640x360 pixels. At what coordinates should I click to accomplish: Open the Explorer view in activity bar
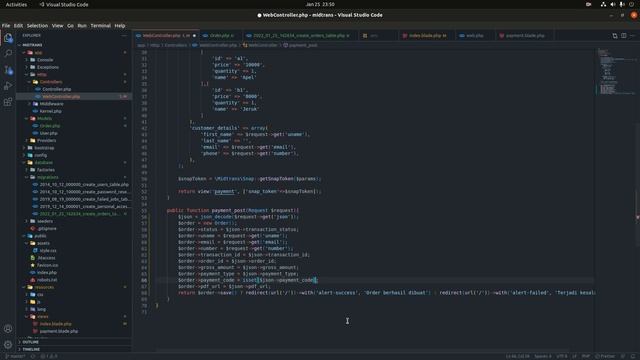(8, 38)
